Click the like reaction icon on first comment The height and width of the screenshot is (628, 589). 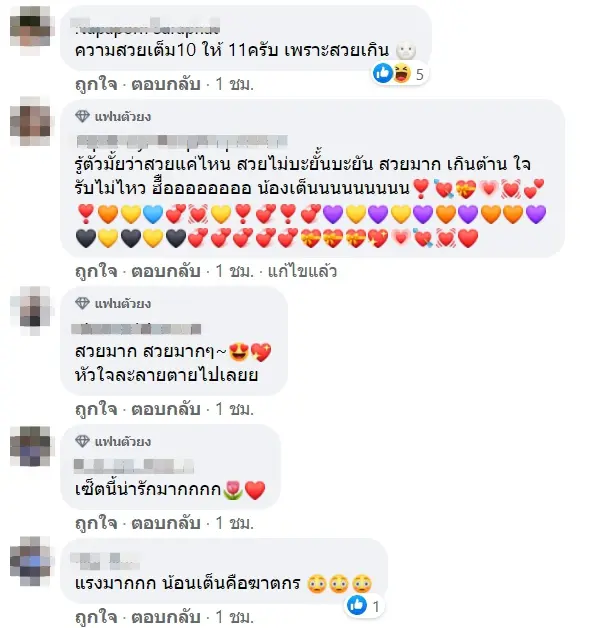point(382,73)
